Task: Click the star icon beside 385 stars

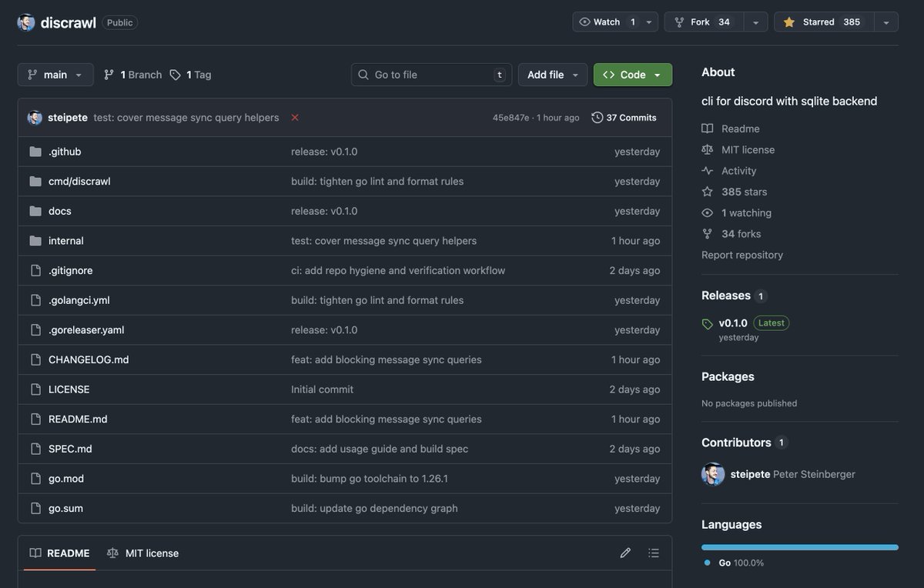Action: tap(708, 192)
